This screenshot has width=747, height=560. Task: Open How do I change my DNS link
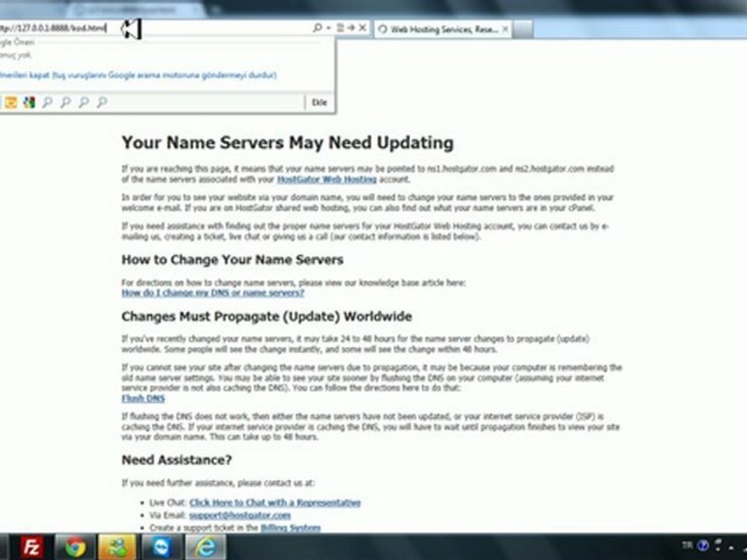point(213,293)
